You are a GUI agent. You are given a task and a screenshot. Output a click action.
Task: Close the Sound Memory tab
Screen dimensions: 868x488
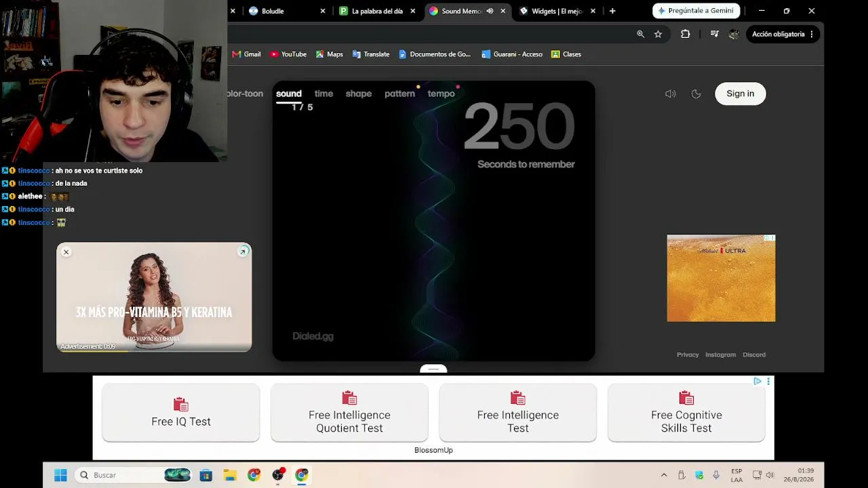502,11
